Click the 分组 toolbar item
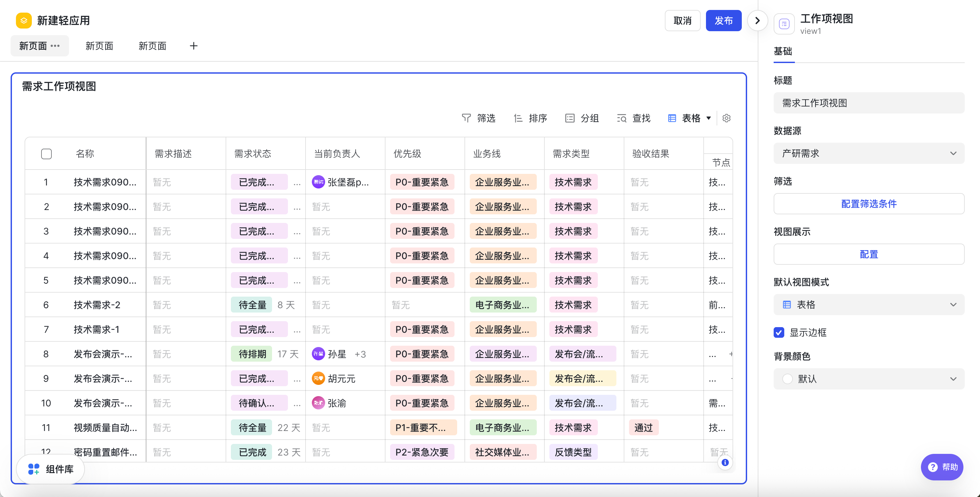980x497 pixels. 582,118
